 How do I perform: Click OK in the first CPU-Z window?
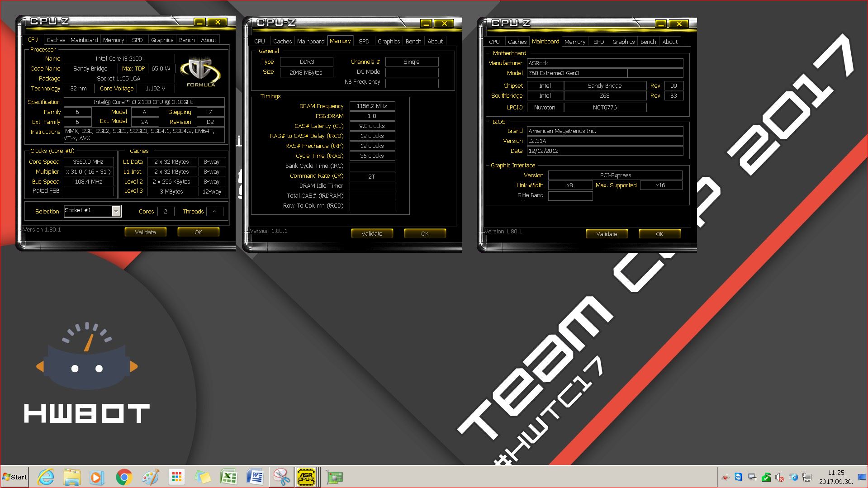198,232
